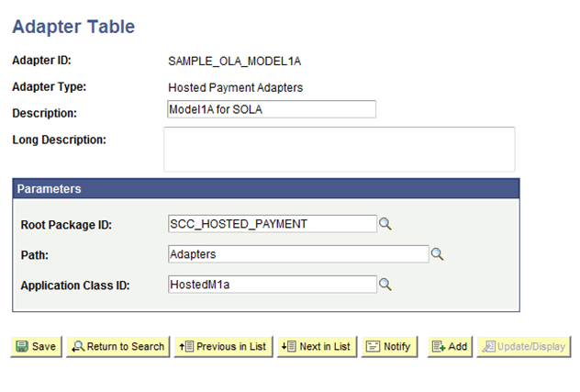Click the Return to Search magnifier icon

pos(78,346)
